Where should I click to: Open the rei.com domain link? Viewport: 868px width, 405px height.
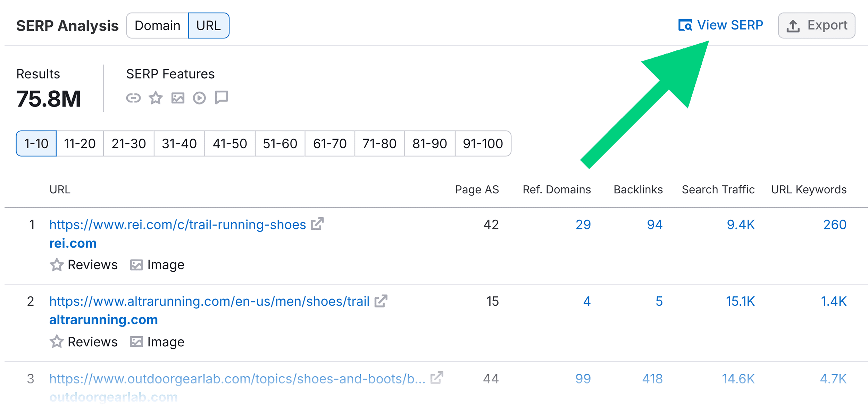point(73,243)
